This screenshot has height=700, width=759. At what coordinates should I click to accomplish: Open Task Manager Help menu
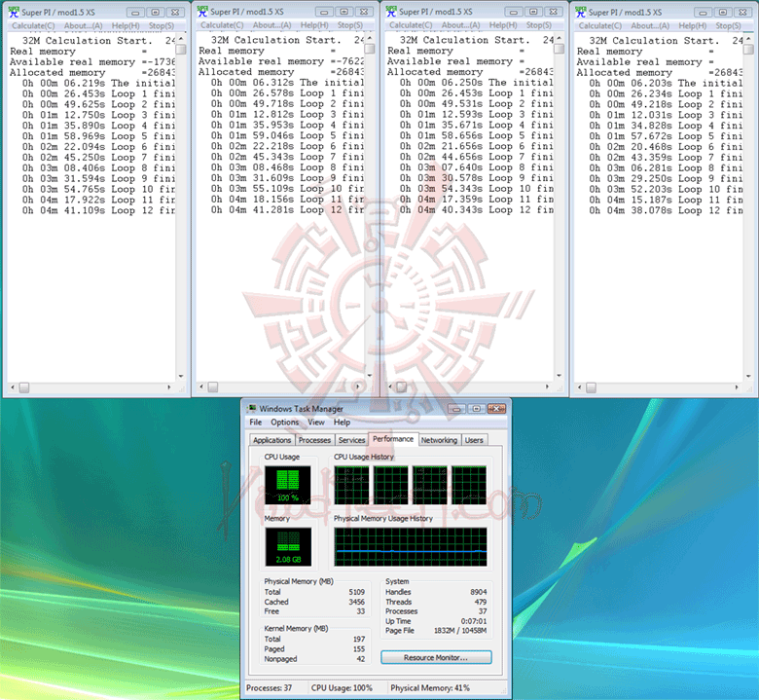pyautogui.click(x=342, y=423)
